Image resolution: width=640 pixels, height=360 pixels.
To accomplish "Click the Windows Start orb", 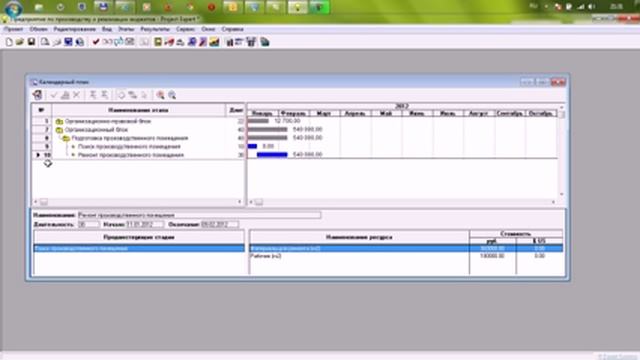I will coord(13,8).
